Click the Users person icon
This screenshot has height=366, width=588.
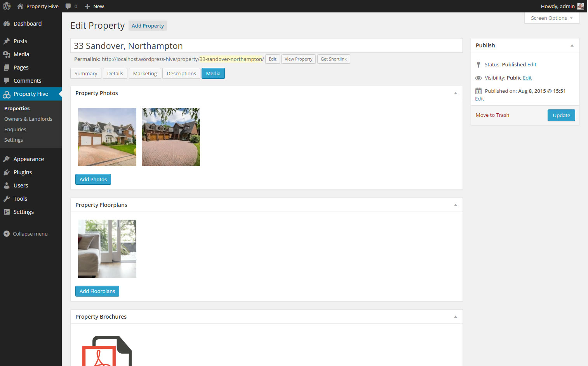coord(7,186)
